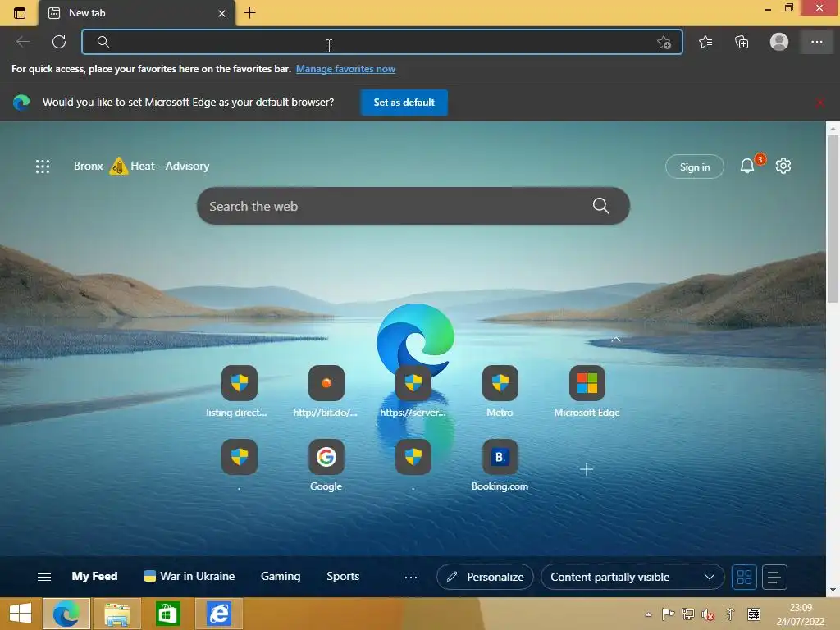Select the War in Ukraine tab

(x=189, y=577)
